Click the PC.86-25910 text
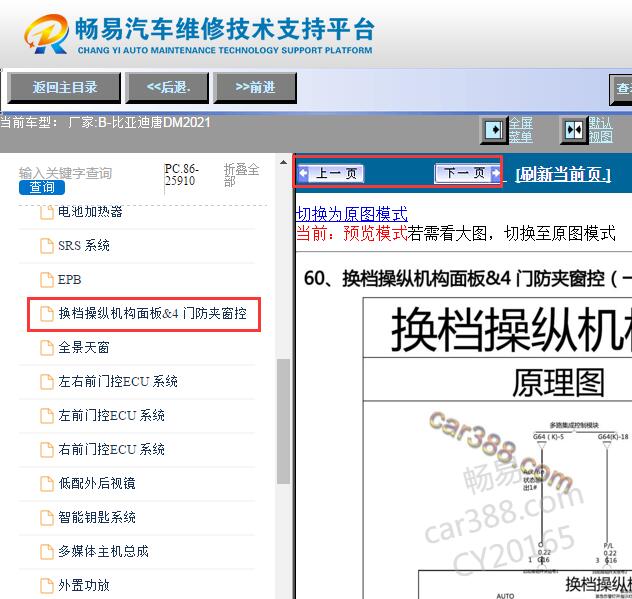Screen dimensions: 632x599 181,175
